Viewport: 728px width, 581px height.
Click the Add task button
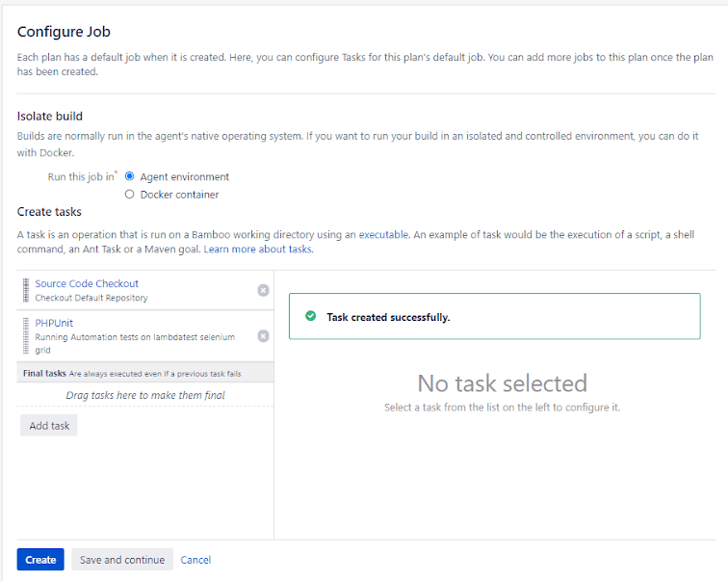pos(49,426)
